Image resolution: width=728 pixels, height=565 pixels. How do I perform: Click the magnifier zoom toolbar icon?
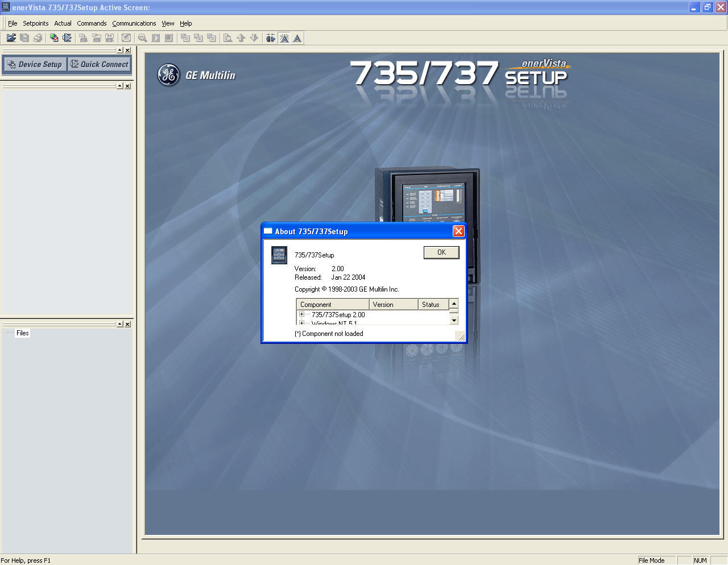[143, 38]
